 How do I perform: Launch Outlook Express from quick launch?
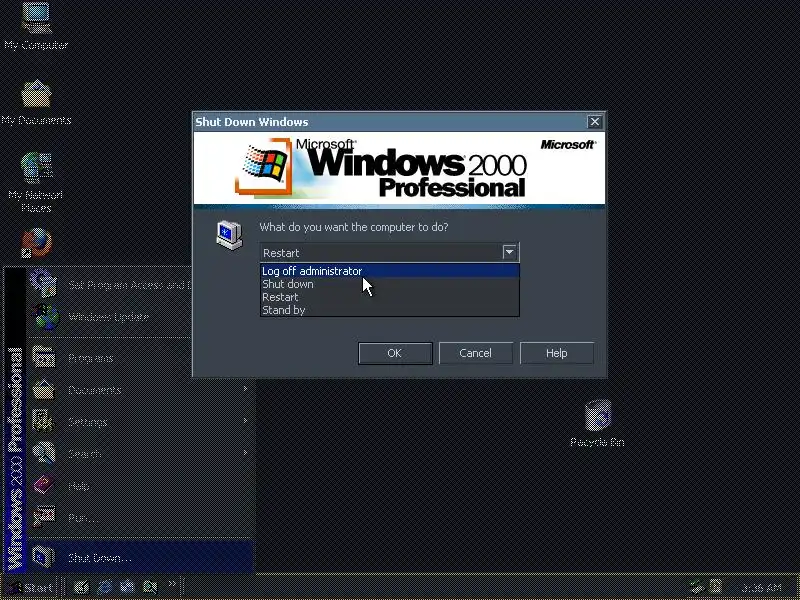(127, 587)
